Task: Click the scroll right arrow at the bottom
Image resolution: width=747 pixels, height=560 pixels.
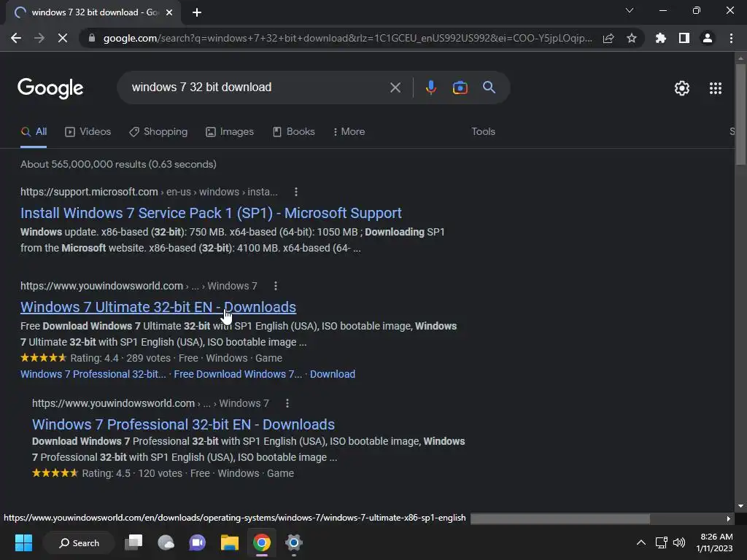Action: [x=728, y=518]
